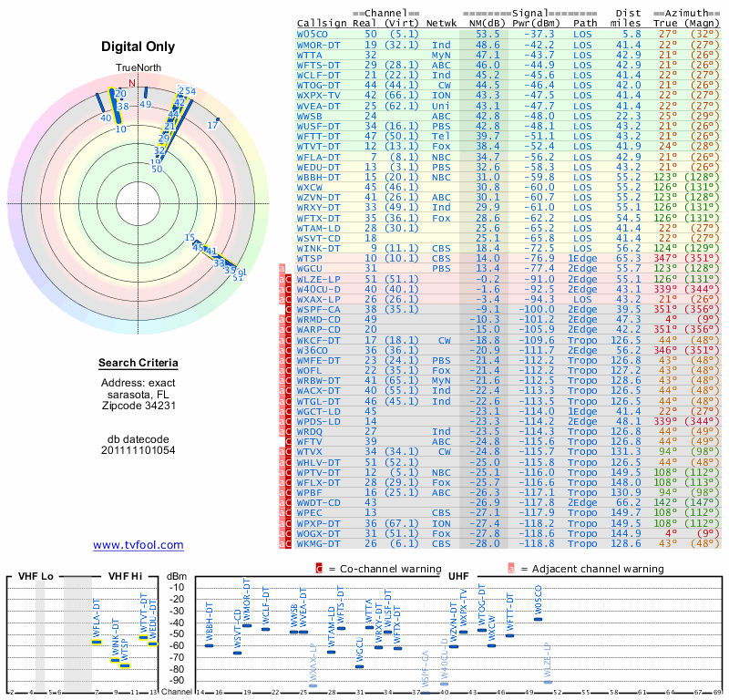Select the WEDU-DT table callsign

tap(318, 167)
